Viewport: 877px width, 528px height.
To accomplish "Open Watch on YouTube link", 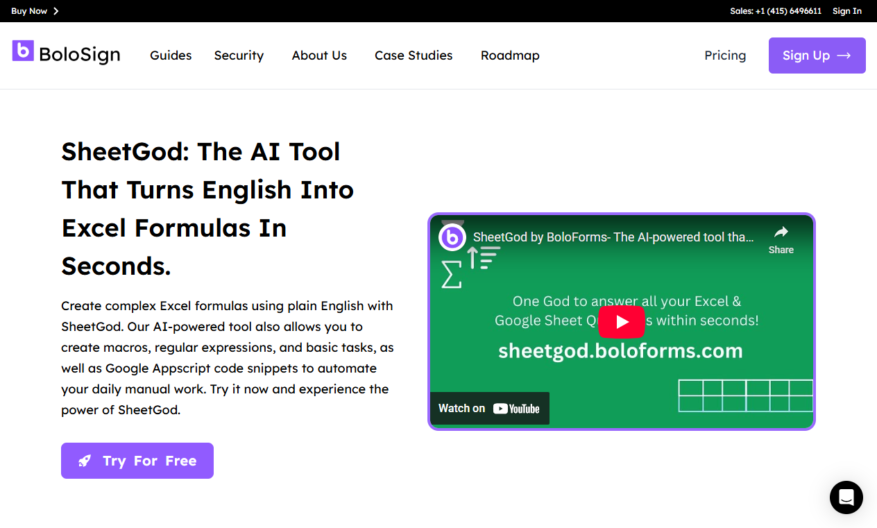I will point(489,408).
